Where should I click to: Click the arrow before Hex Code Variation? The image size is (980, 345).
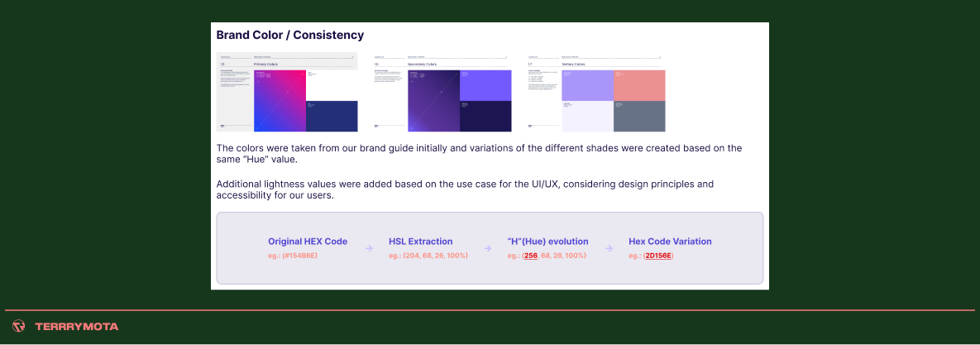(x=609, y=248)
